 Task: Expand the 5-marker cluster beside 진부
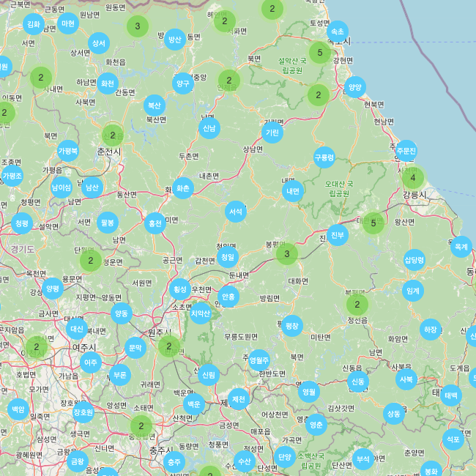tap(373, 223)
